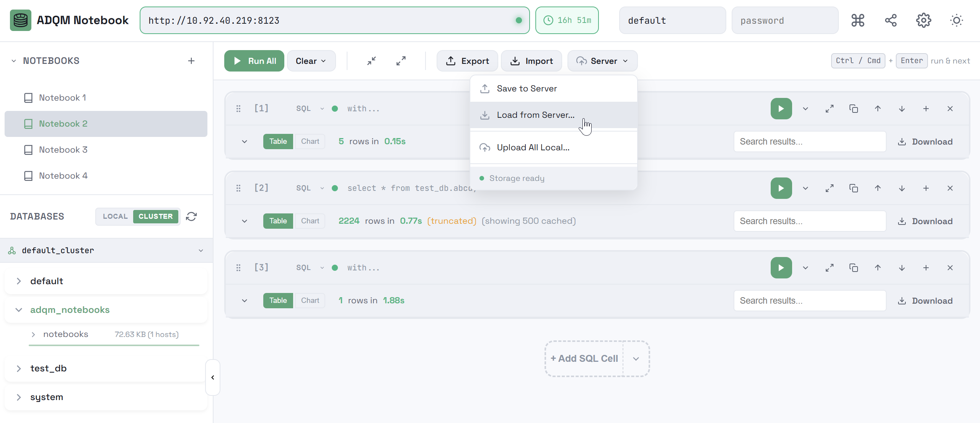Select Upload All Local menu item
980x423 pixels.
pos(533,148)
